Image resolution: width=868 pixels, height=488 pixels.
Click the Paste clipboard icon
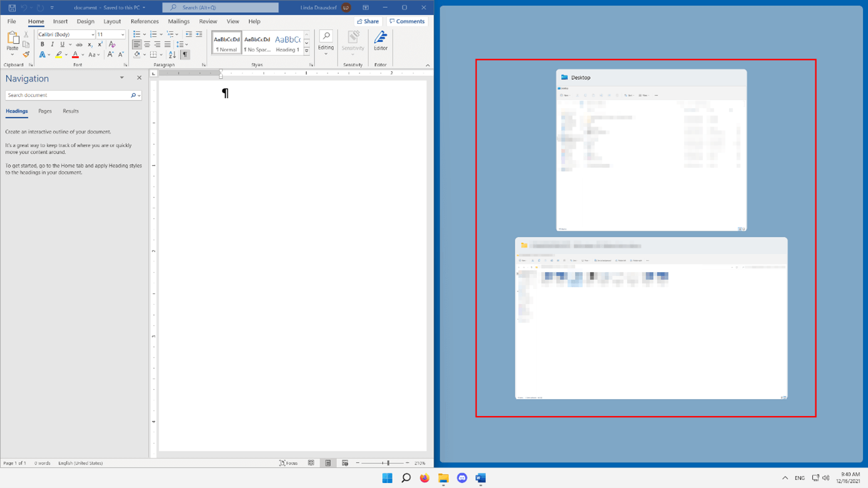click(x=12, y=39)
